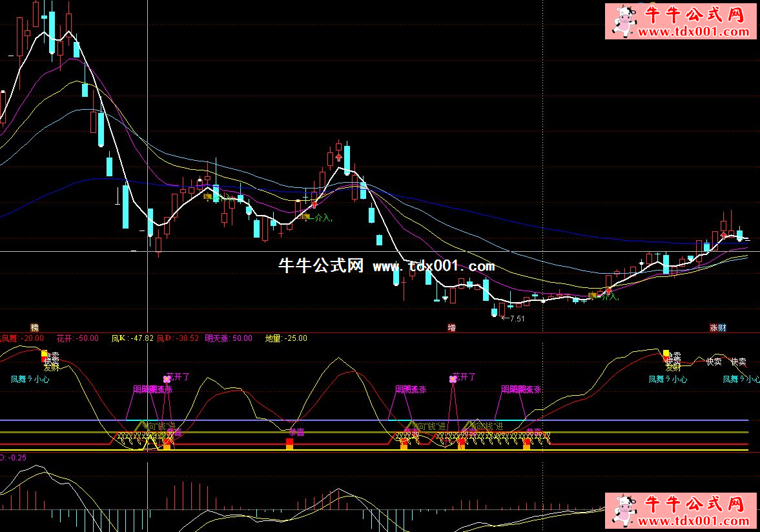The image size is (760, 532).
Task: Click the standalone 快卖 label left of the last one
Action: click(714, 362)
